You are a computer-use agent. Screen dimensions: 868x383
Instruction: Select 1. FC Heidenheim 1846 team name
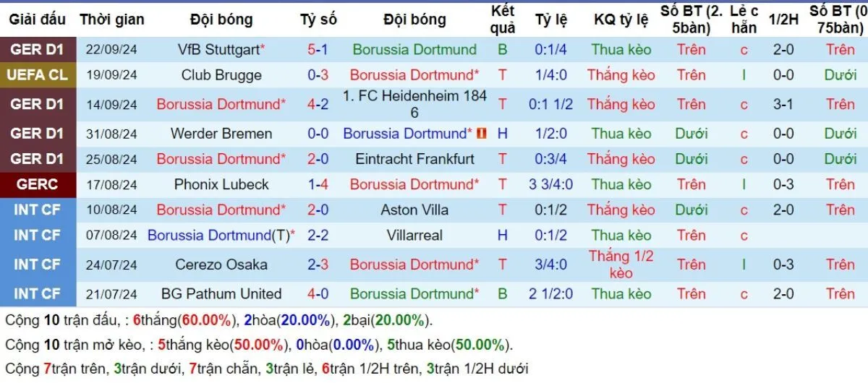pyautogui.click(x=414, y=104)
